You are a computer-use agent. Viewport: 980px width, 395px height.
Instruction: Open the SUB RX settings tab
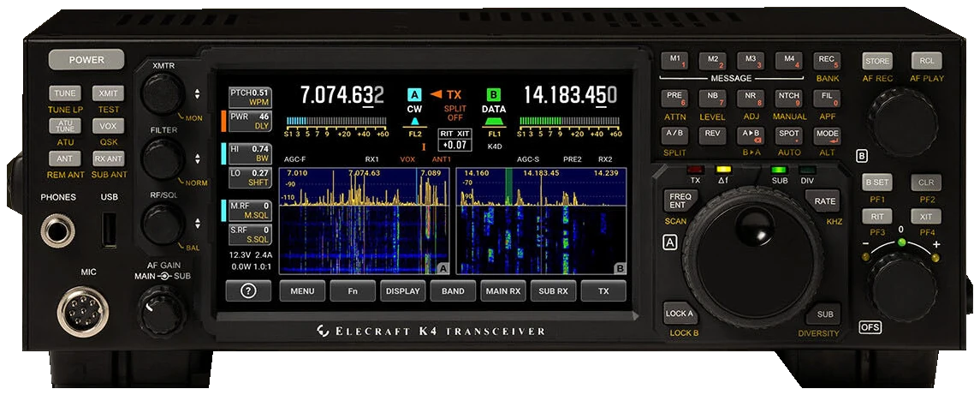pyautogui.click(x=553, y=290)
